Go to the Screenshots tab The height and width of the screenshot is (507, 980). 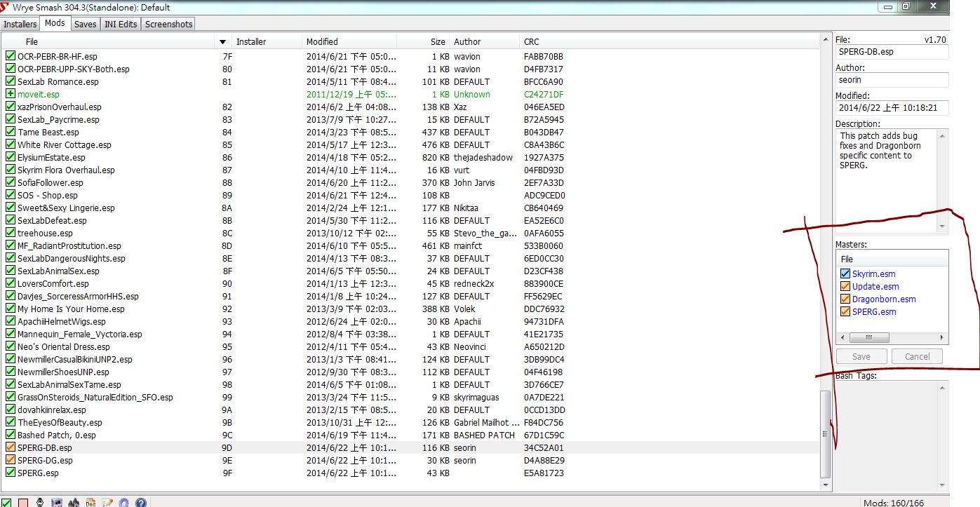click(168, 24)
